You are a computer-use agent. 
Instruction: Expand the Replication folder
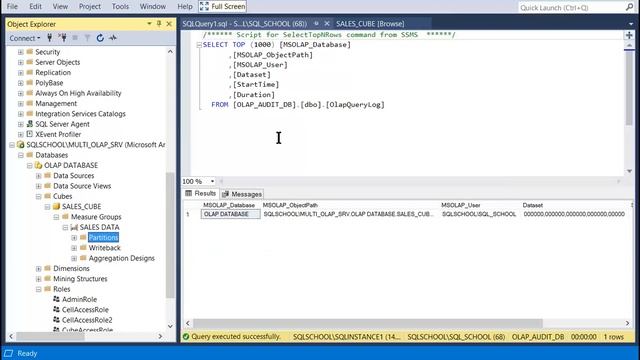(20, 73)
